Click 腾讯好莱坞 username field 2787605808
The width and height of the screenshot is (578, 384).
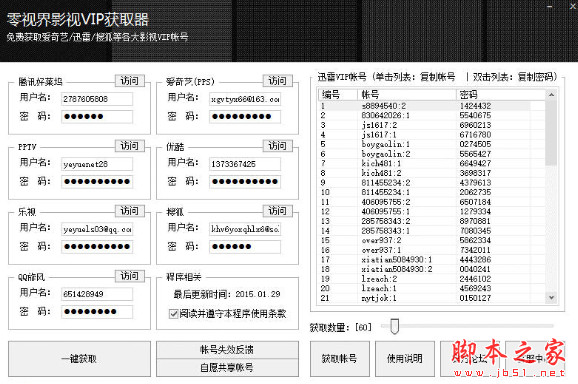[97, 99]
